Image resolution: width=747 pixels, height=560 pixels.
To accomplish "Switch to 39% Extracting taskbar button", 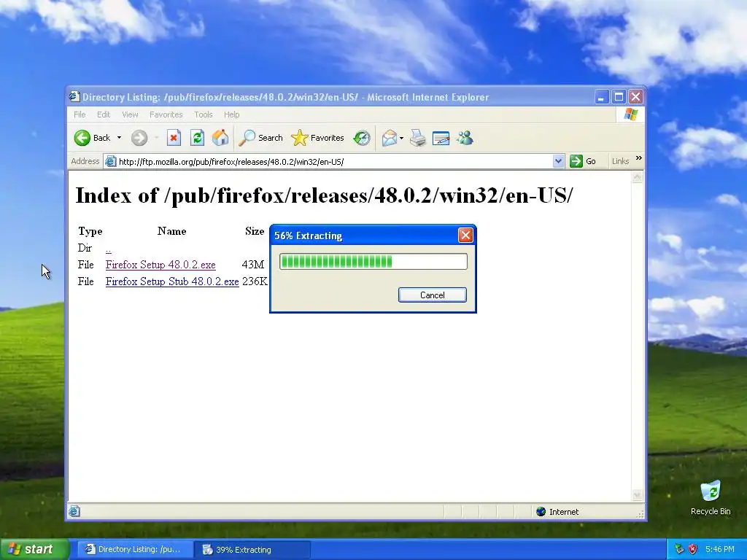I will click(x=252, y=550).
